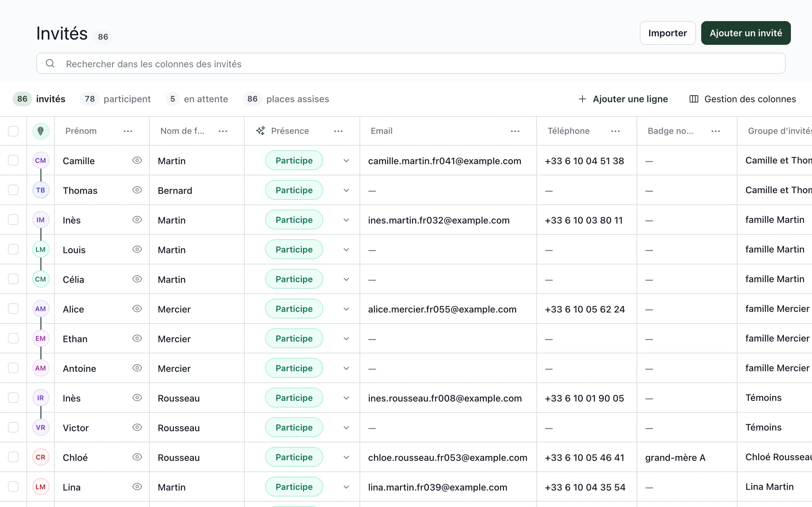
Task: Check the select-all header checkbox
Action: tap(13, 131)
